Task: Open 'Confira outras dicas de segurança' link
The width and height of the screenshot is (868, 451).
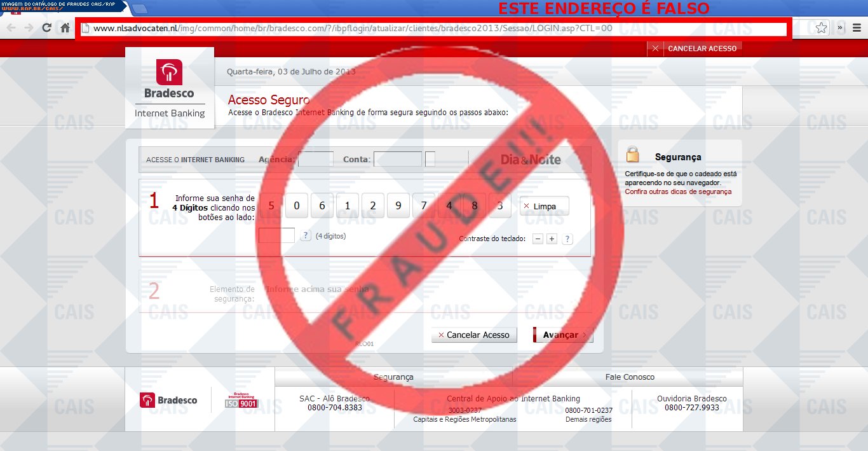Action: [x=677, y=191]
